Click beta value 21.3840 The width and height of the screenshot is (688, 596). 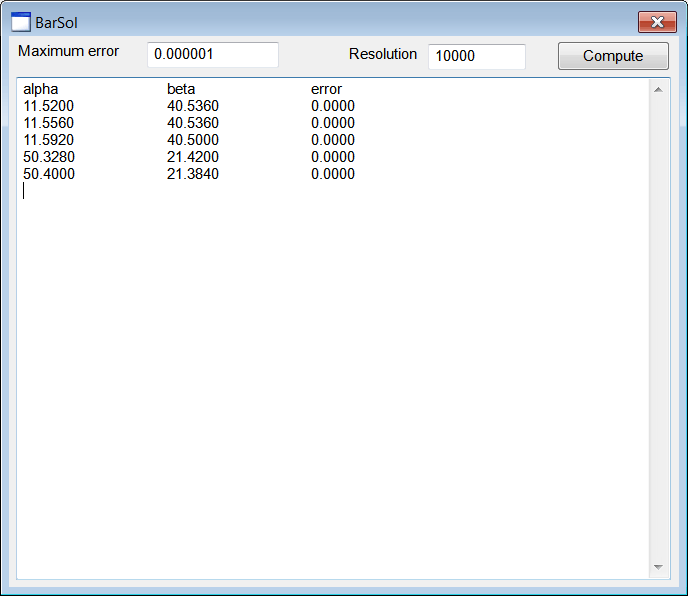[193, 174]
